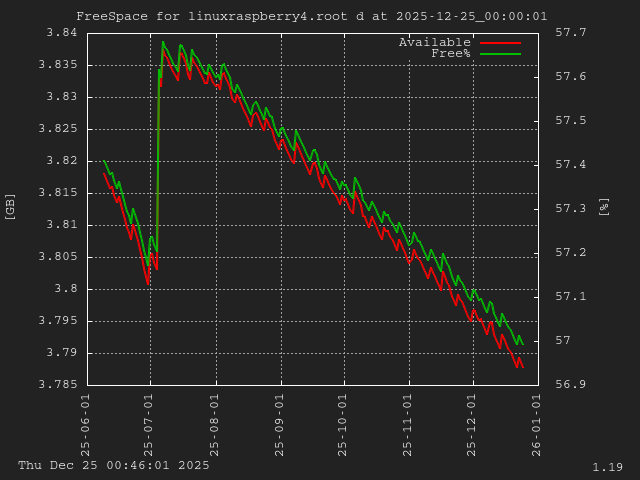The height and width of the screenshot is (480, 640).
Task: Select the Available legend label
Action: (x=434, y=42)
